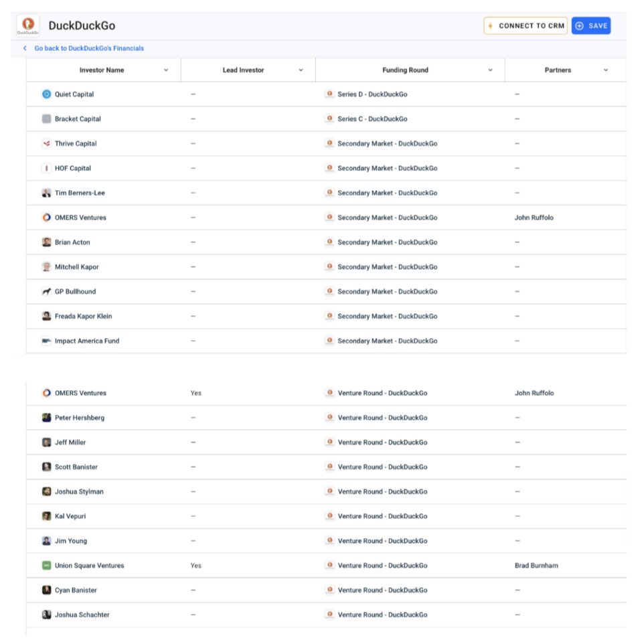This screenshot has height=644, width=644.
Task: Click Freada Kapor Klein's avatar
Action: coord(46,316)
